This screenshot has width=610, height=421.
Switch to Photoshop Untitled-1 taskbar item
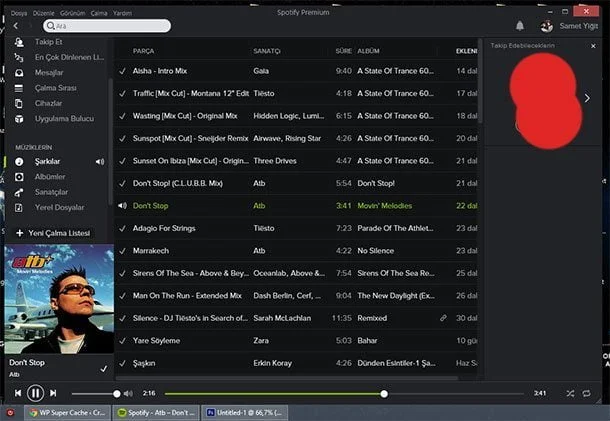(x=245, y=412)
